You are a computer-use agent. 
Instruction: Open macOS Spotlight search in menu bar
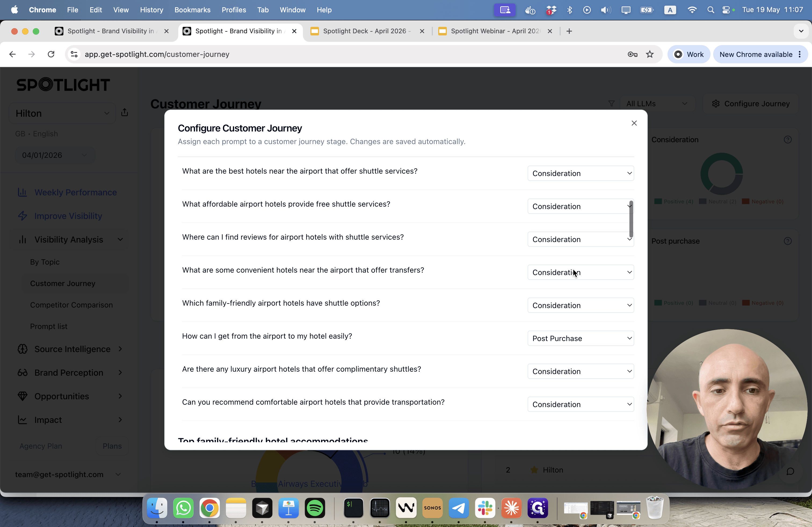[710, 10]
